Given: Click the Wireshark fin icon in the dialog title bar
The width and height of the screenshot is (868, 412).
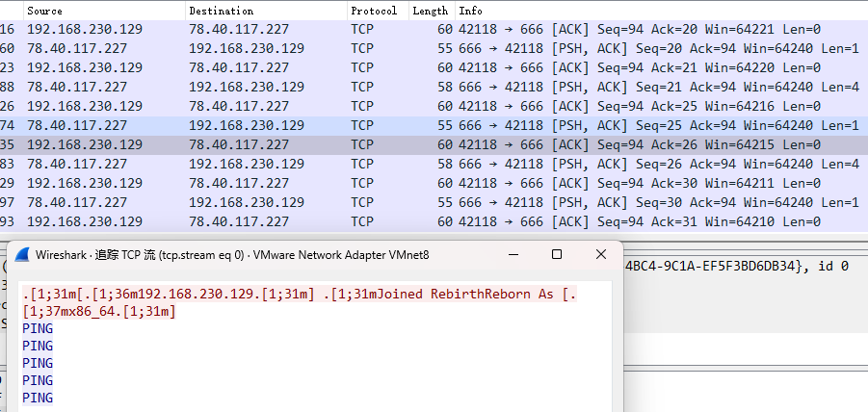Looking at the screenshot, I should coord(21,255).
